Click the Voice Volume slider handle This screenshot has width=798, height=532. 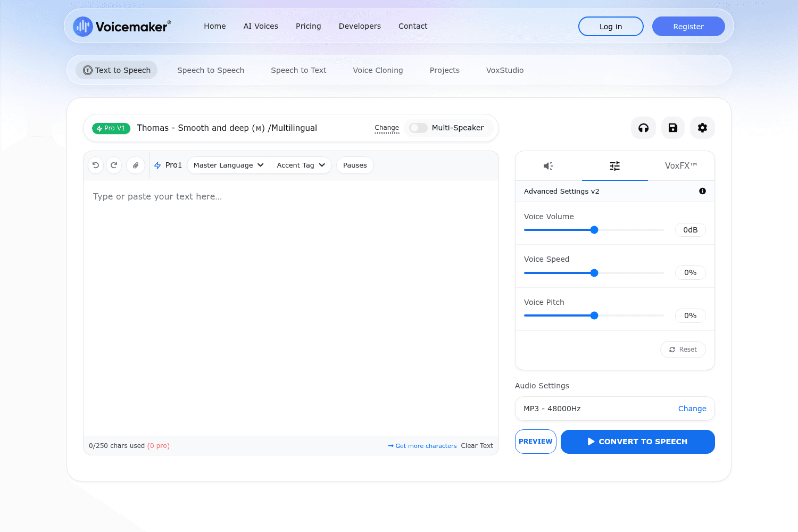(x=594, y=230)
